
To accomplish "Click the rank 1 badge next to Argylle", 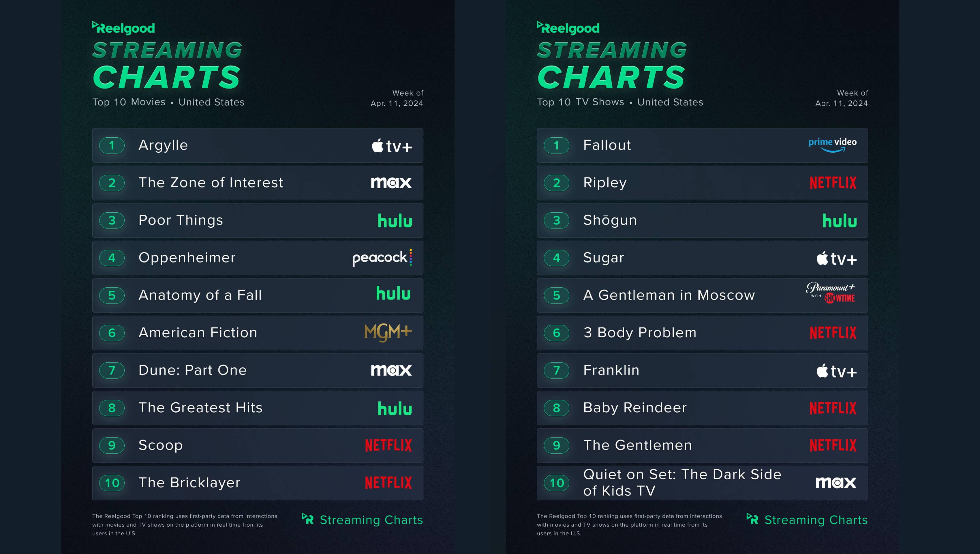I will (112, 145).
